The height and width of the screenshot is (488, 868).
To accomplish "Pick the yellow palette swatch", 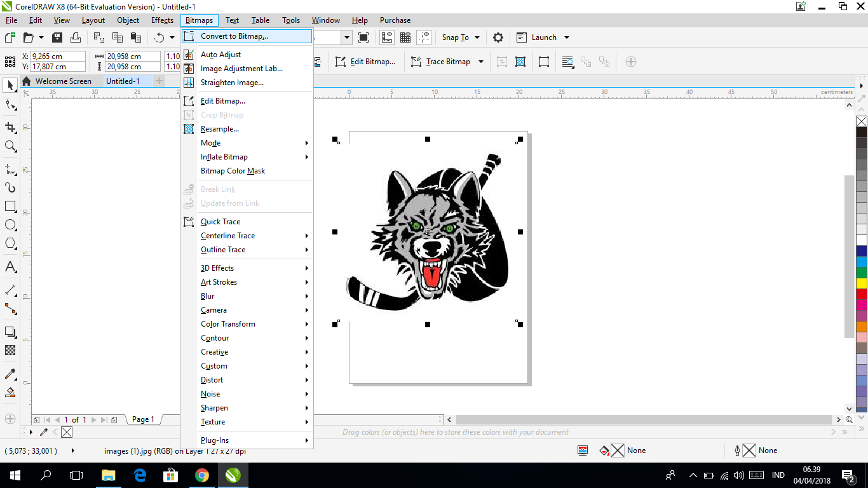I will click(862, 283).
